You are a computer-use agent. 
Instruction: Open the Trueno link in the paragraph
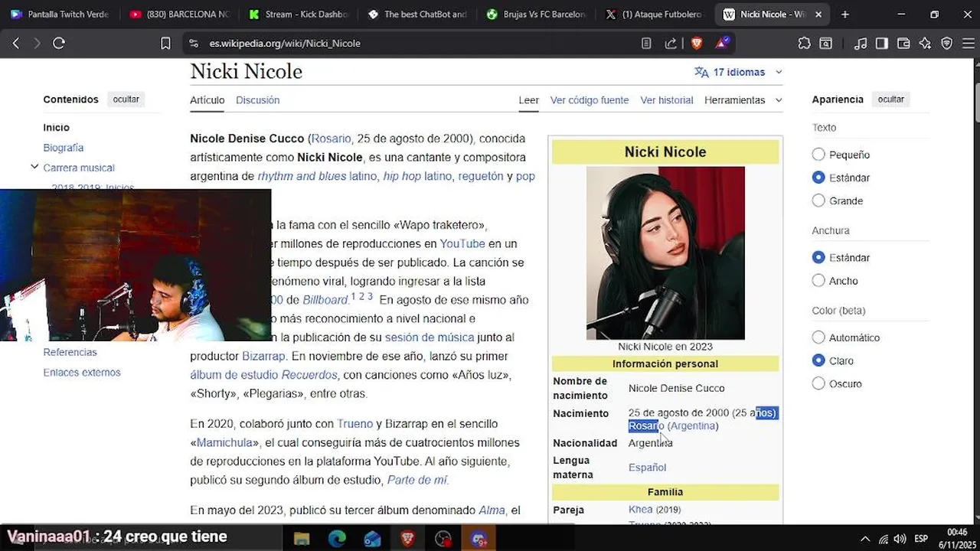355,424
